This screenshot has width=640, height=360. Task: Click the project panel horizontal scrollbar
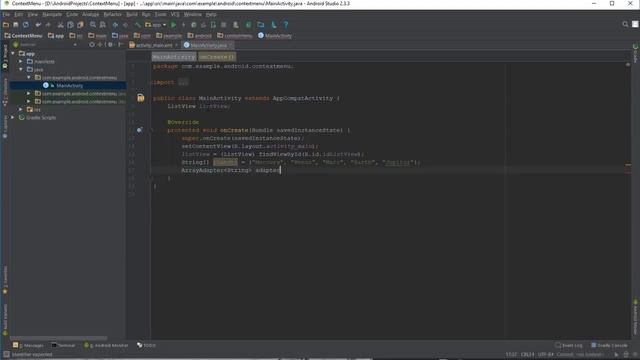pyautogui.click(x=58, y=338)
